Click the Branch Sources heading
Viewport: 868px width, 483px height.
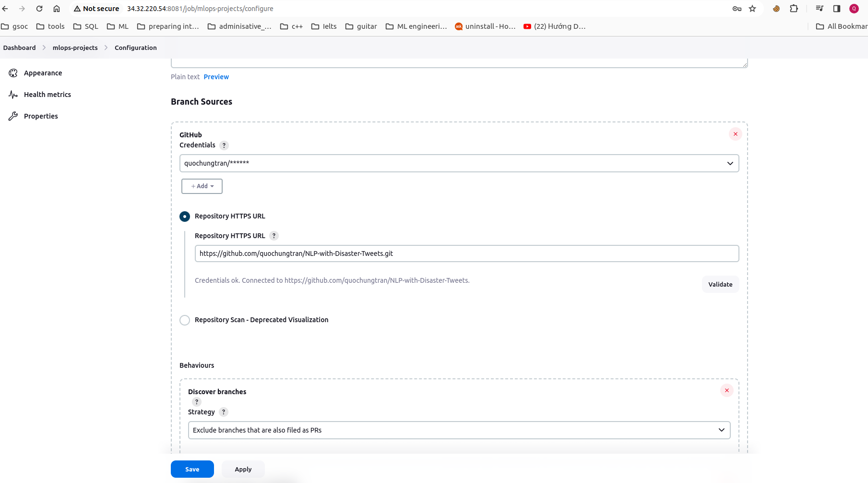202,102
